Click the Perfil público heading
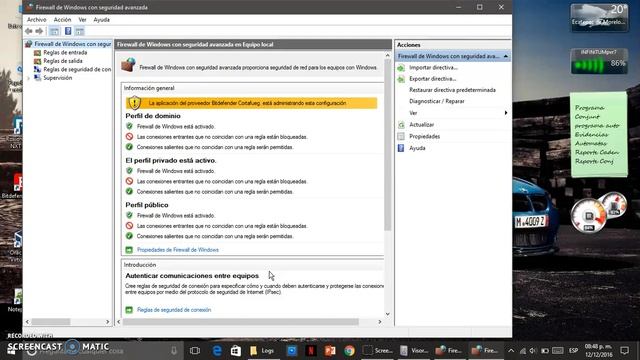This screenshot has width=640, height=360. tap(147, 205)
